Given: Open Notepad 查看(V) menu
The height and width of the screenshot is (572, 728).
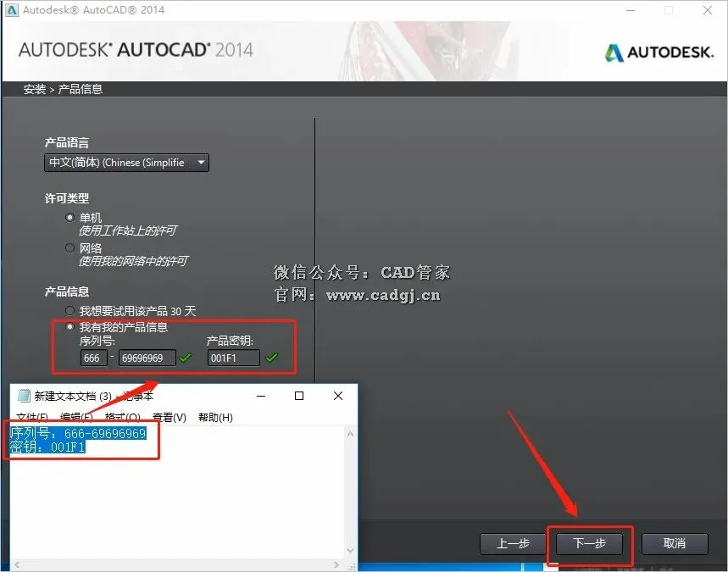Looking at the screenshot, I should tap(169, 418).
